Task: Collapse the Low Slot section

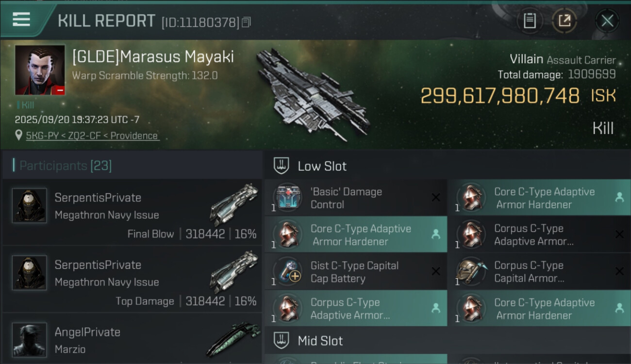Action: point(448,165)
